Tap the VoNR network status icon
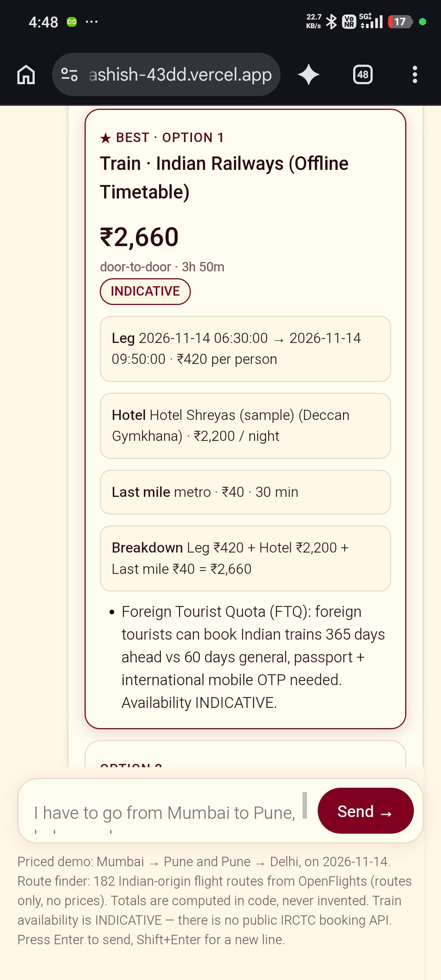This screenshot has width=441, height=980. (x=349, y=22)
